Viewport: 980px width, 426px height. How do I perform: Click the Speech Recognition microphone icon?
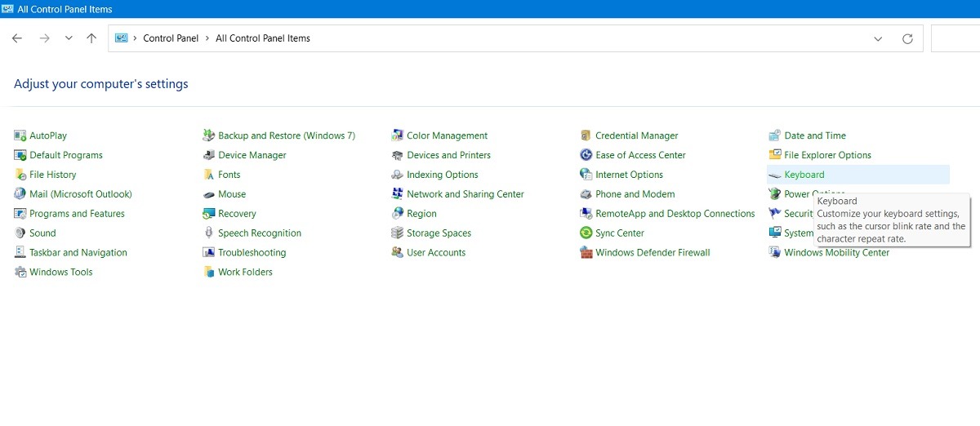(209, 233)
